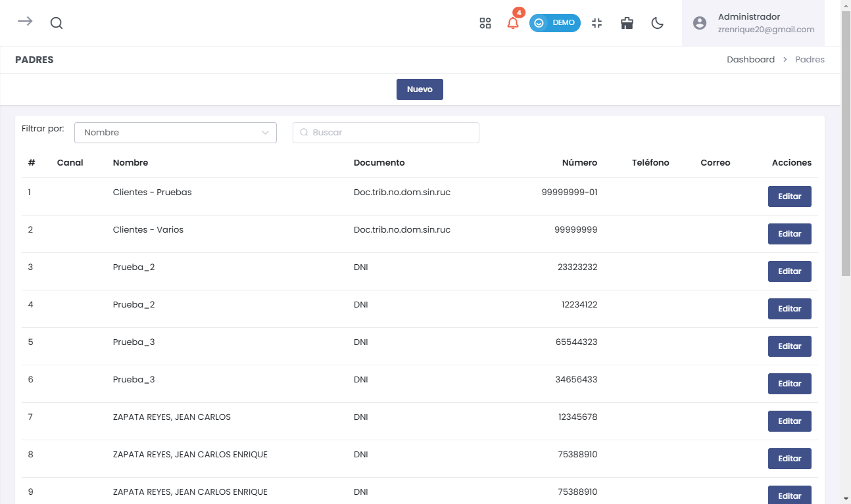Exit fullscreen with the compress icon
Image resolution: width=851 pixels, height=504 pixels.
(596, 23)
